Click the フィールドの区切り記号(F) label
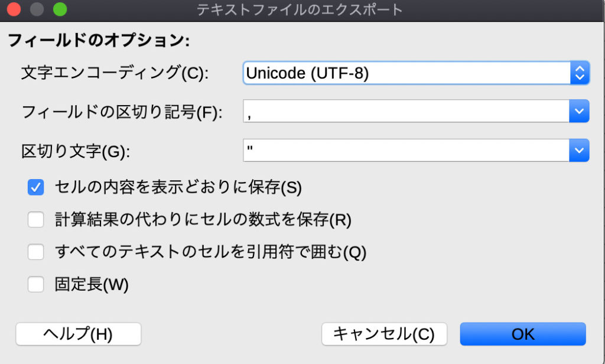The image size is (605, 364). pos(122,112)
